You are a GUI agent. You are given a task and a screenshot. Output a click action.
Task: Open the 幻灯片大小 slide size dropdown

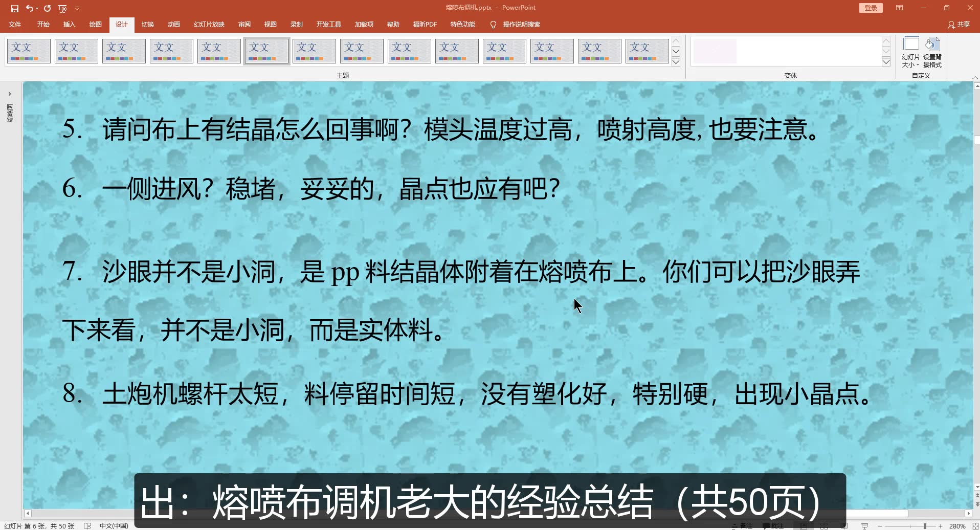point(910,52)
